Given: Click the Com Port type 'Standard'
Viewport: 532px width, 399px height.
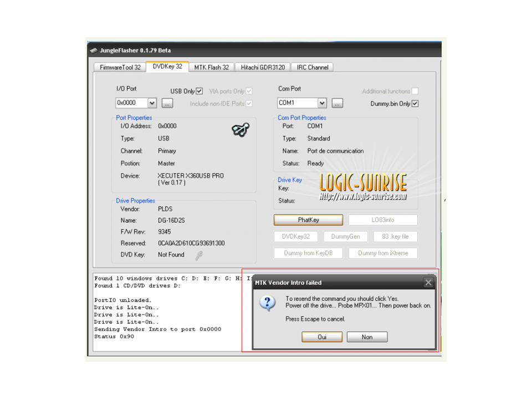Looking at the screenshot, I should (319, 139).
